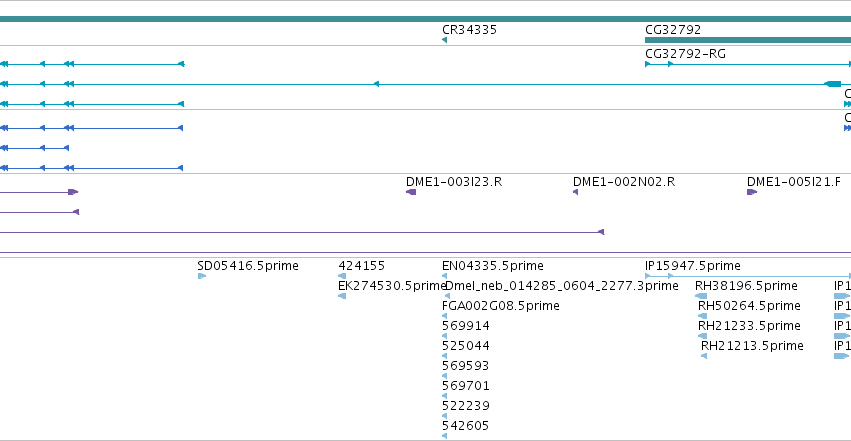
Task: Click the 522239 arrow glyph
Action: click(x=444, y=416)
